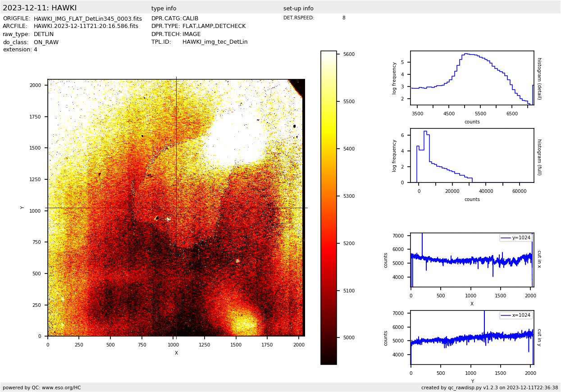The height and width of the screenshot is (392, 561).
Task: Click the colorbar's dark end near 5000
Action: 328,337
